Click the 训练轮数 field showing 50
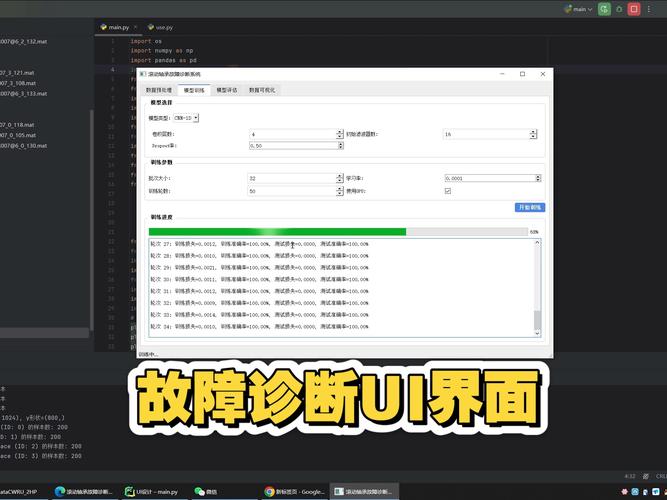The height and width of the screenshot is (500, 667). tap(292, 191)
